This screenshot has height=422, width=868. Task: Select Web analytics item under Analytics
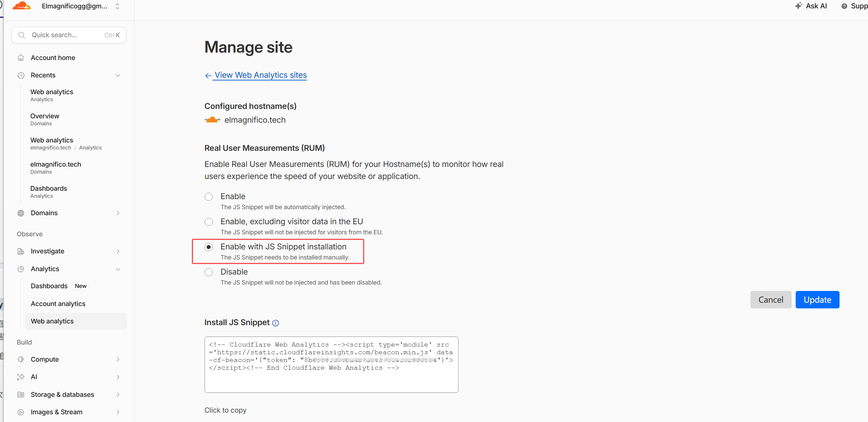point(75,321)
